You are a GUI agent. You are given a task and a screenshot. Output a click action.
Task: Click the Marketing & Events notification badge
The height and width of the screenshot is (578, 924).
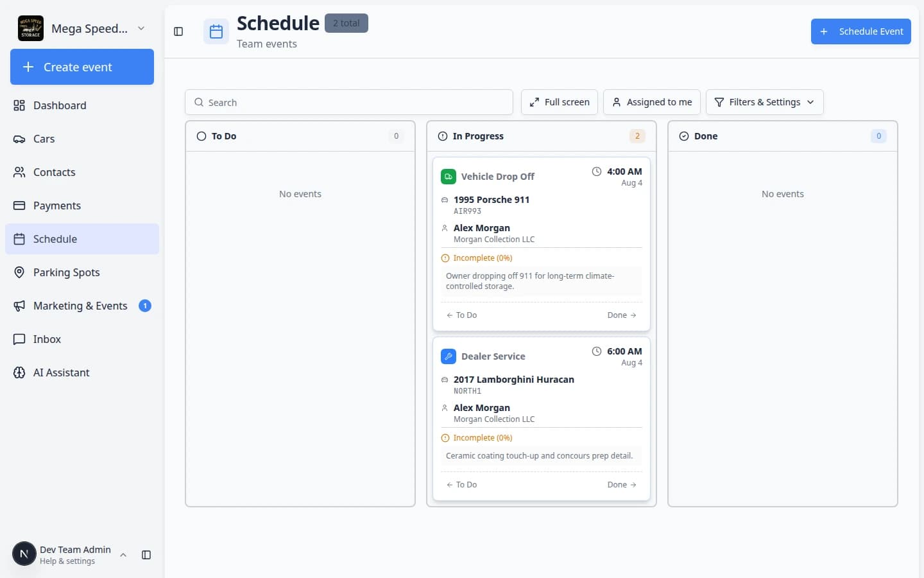point(145,306)
